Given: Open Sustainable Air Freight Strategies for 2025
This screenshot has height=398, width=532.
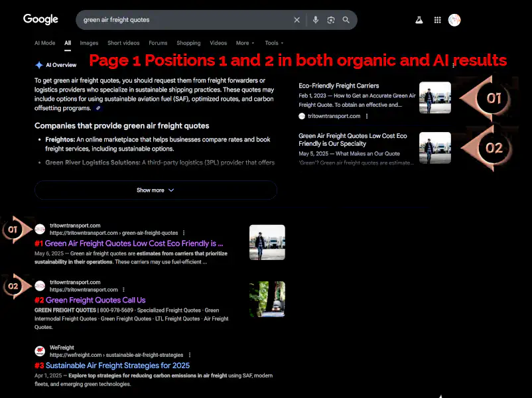Looking at the screenshot, I should pos(117,365).
